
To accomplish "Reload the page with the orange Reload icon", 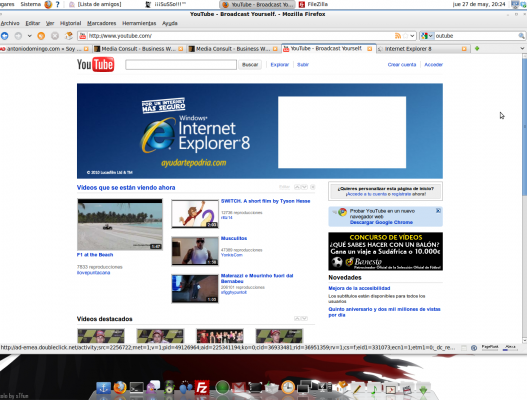I will [41, 36].
